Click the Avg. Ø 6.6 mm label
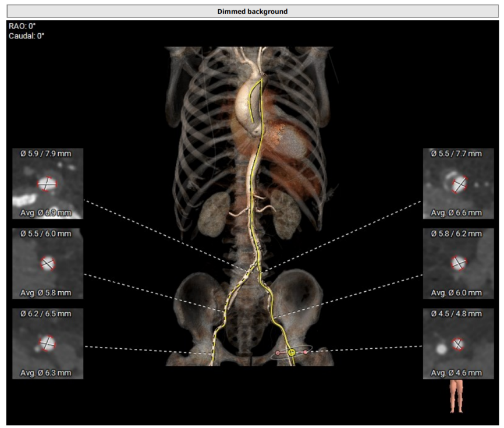 coord(456,213)
